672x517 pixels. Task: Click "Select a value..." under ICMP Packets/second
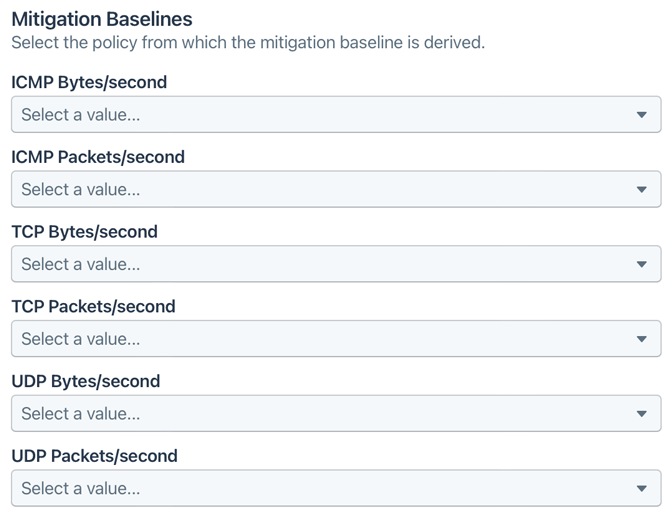81,190
